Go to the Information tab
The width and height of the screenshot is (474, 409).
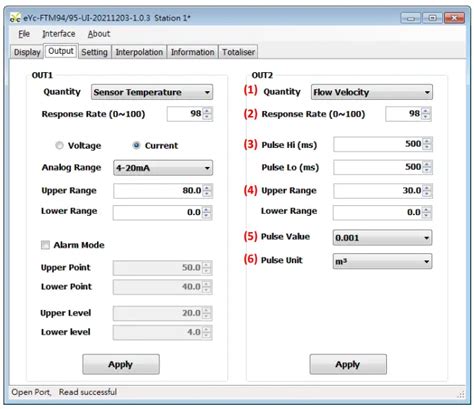tap(192, 52)
